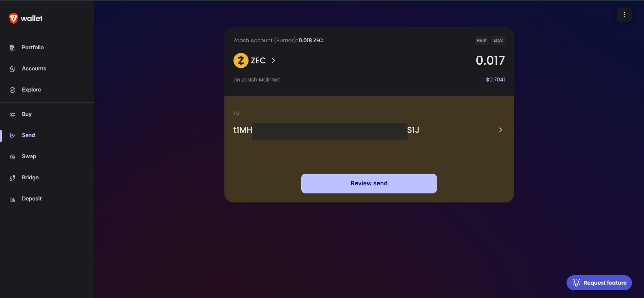Go to the Send menu item
This screenshot has width=644, height=298.
point(29,135)
